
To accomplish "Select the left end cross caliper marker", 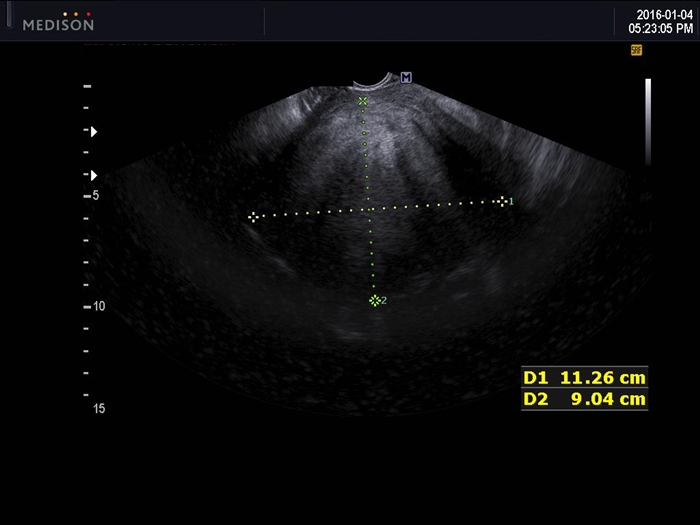I will point(253,217).
